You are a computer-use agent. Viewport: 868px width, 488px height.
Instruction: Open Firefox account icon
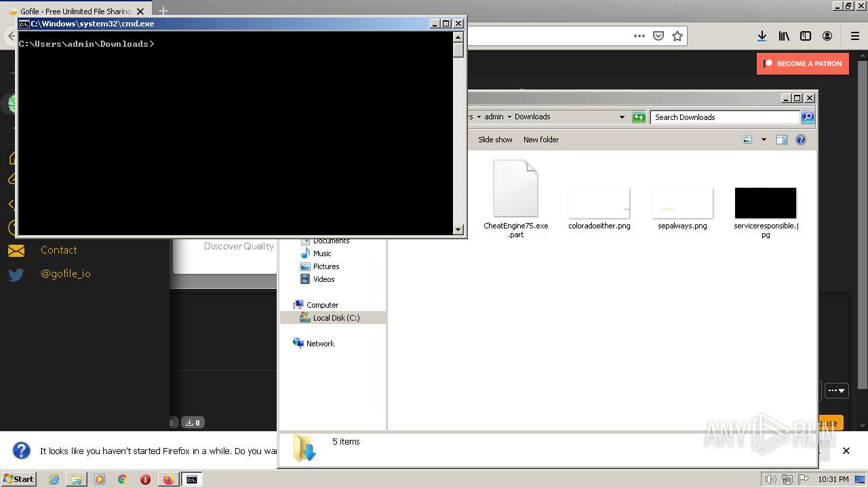(827, 36)
